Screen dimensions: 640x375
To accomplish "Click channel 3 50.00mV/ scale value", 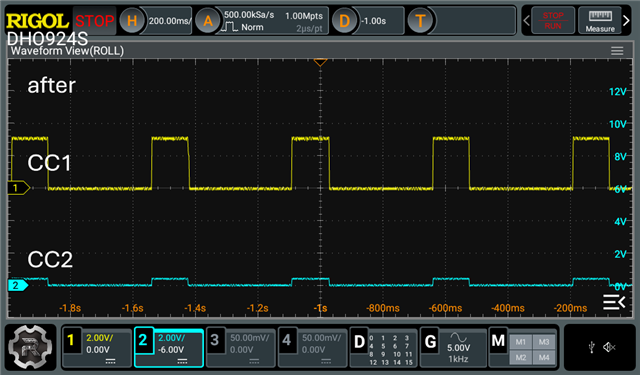I will click(x=249, y=338).
